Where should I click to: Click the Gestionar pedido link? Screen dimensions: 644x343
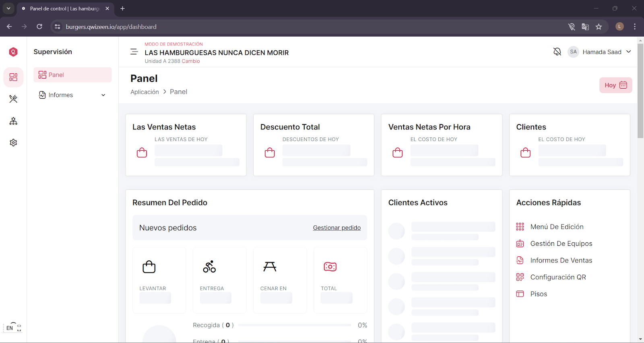coord(337,228)
